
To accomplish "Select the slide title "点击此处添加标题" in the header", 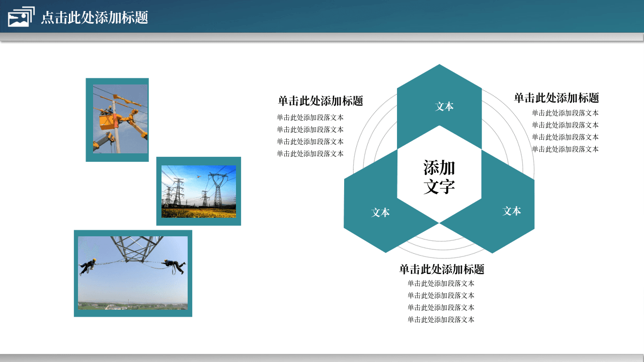I will [95, 18].
